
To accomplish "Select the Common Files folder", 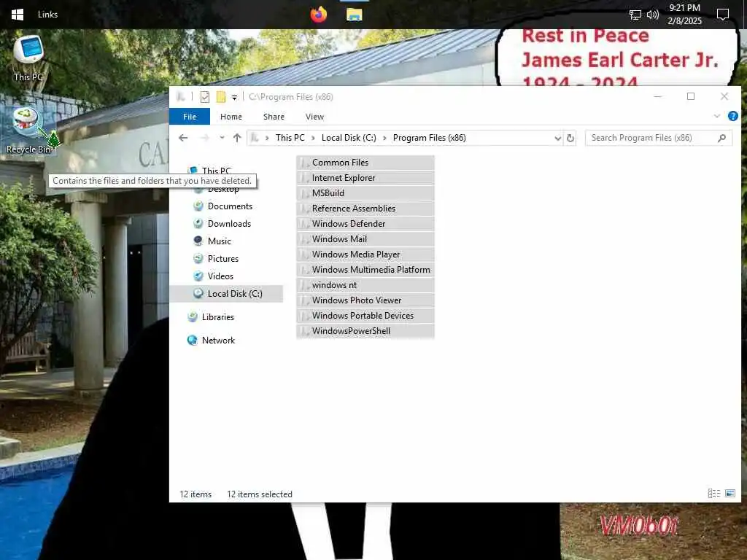I will click(x=365, y=163).
